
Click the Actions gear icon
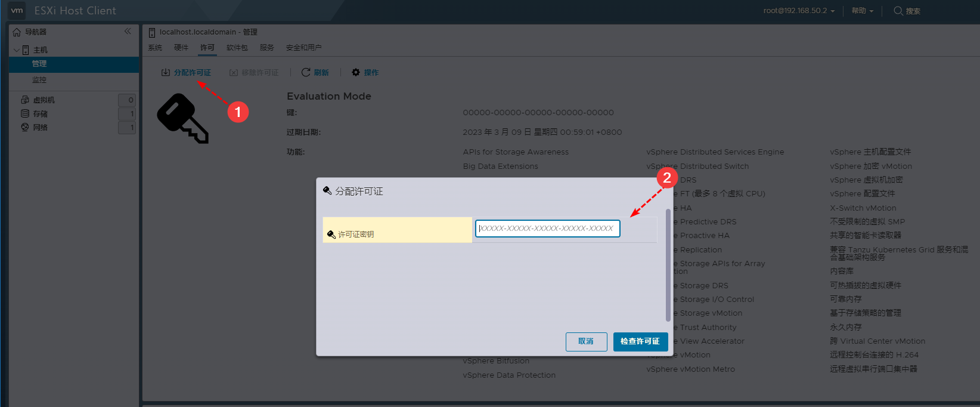pyautogui.click(x=356, y=72)
